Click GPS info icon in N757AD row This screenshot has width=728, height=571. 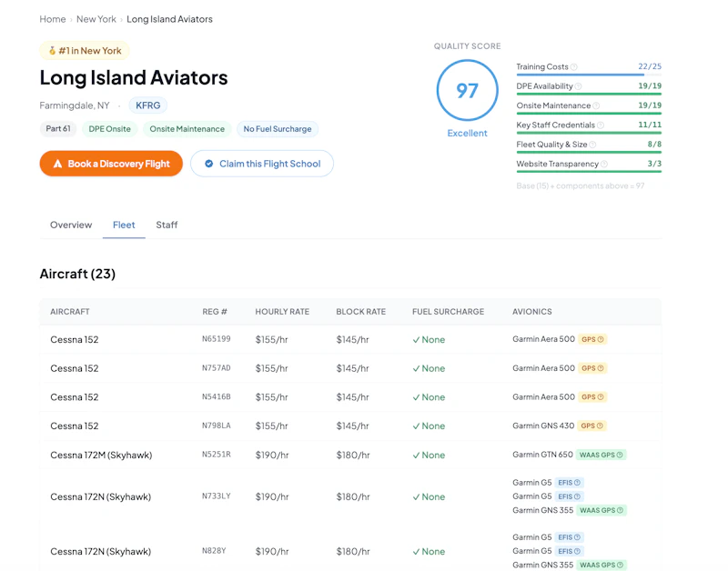pos(601,368)
